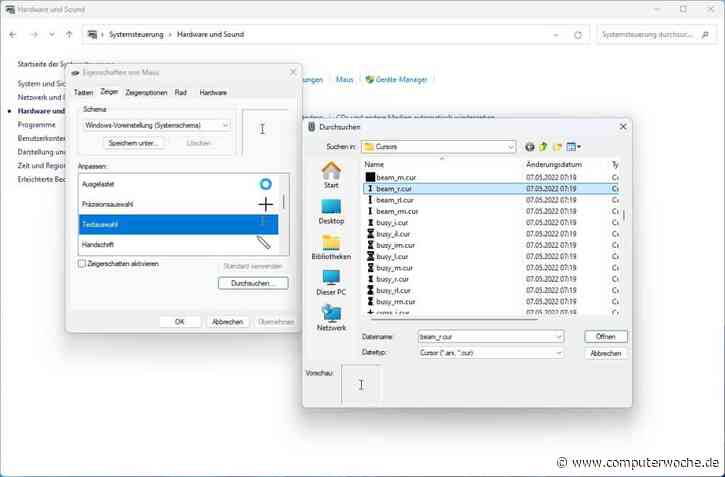Image resolution: width=725 pixels, height=477 pixels.
Task: Click the Speichern unter button
Action: tap(133, 143)
